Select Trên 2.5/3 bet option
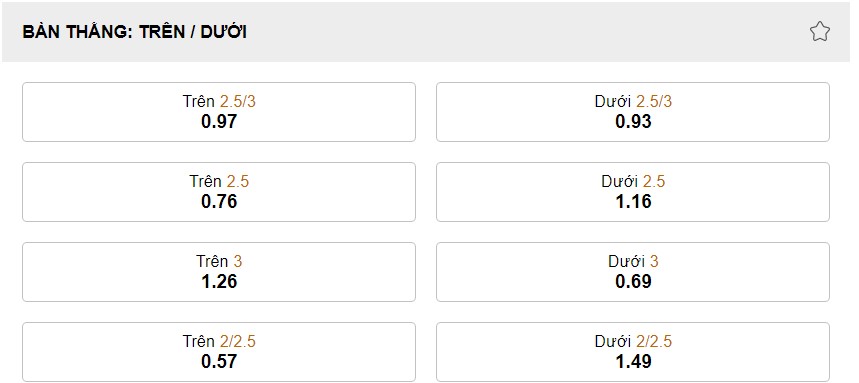 click(x=219, y=112)
